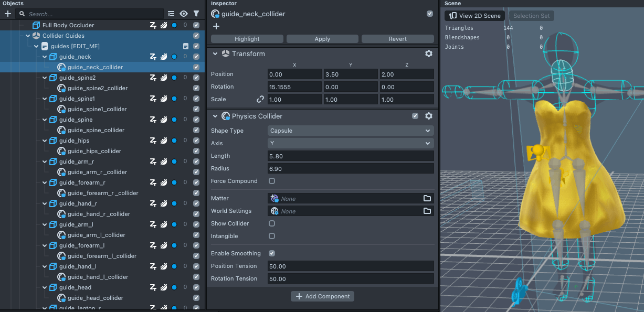Viewport: 644px width, 312px height.
Task: Uncheck the Enable Smoothing checkbox
Action: 272,253
